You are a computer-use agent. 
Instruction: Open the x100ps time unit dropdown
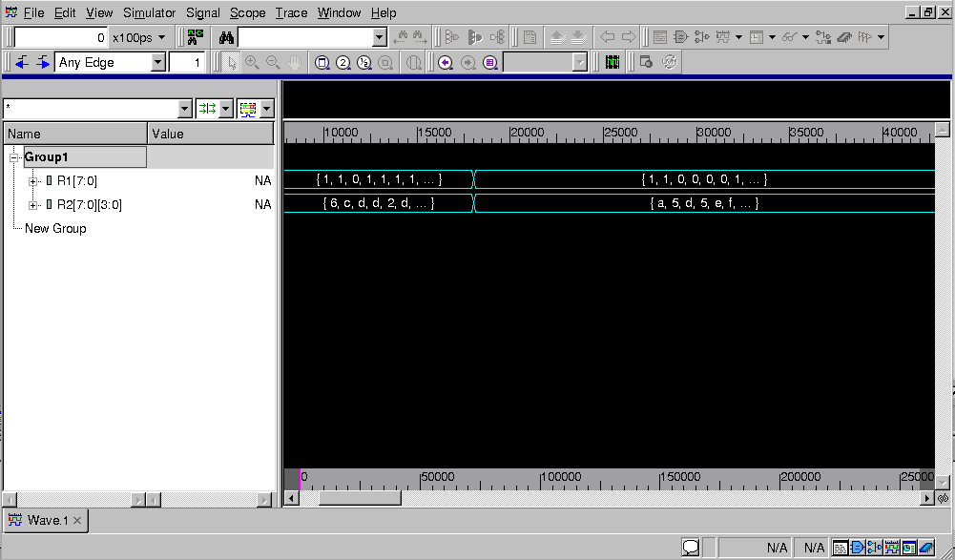(161, 37)
